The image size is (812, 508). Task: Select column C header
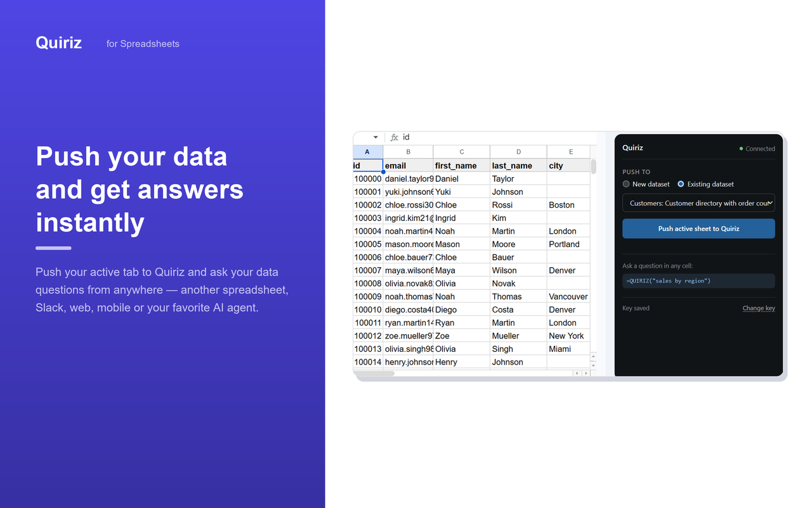(x=462, y=152)
